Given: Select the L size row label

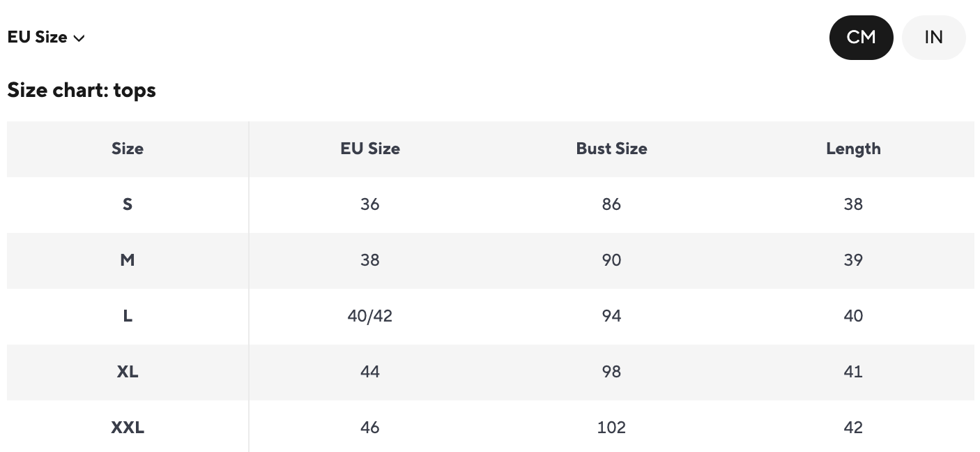Looking at the screenshot, I should (x=128, y=316).
